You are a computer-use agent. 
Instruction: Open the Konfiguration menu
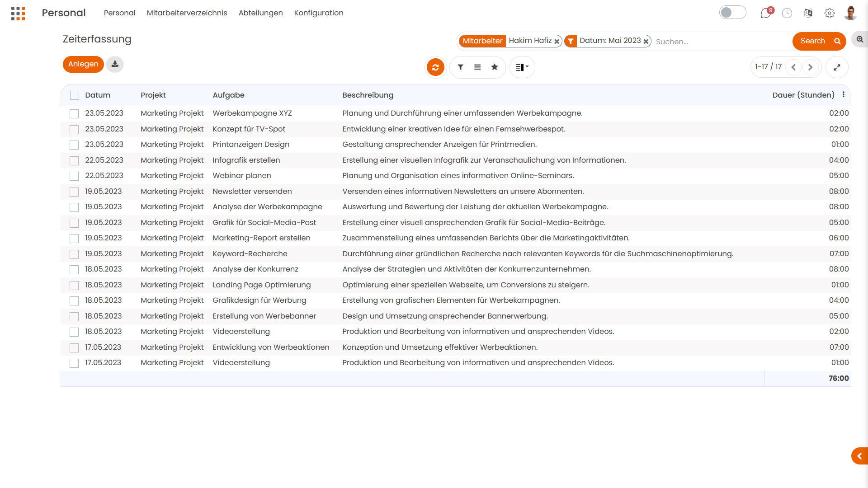319,13
